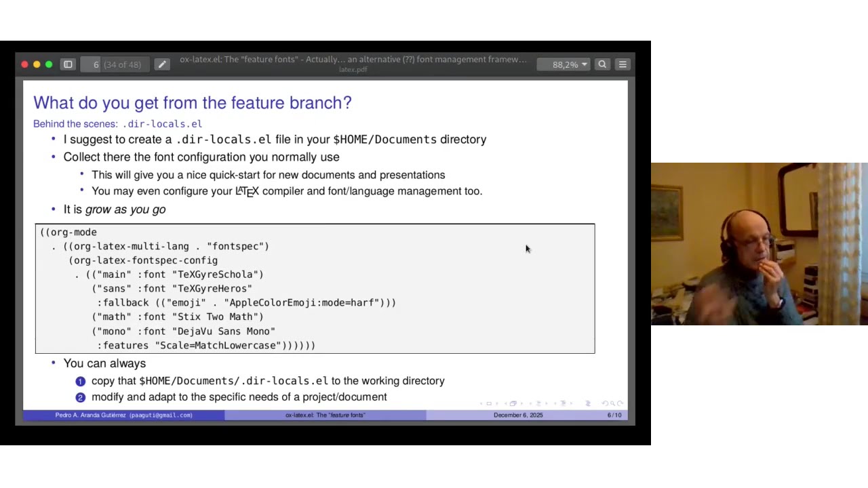Click the 'It is grow as you go' bullet
The width and height of the screenshot is (868, 488).
(115, 209)
